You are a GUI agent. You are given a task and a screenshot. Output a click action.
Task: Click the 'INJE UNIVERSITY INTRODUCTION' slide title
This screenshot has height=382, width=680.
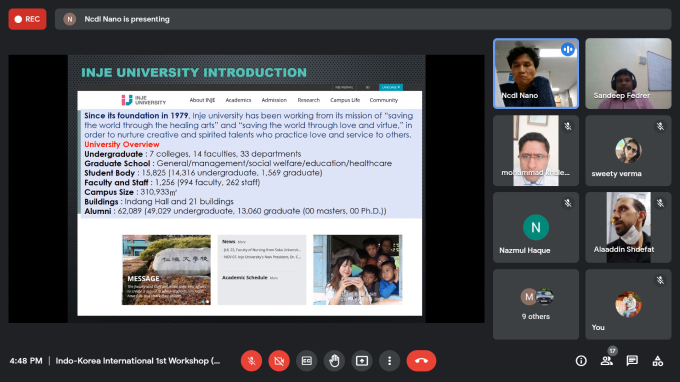pos(194,72)
